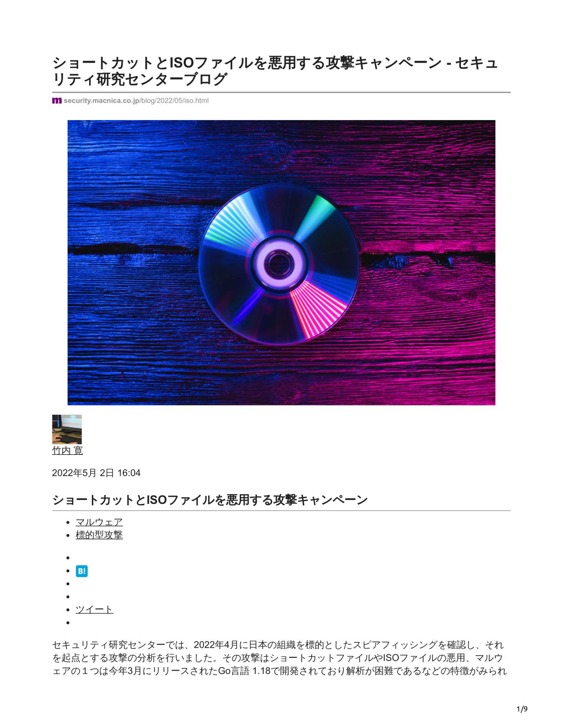Click the Hatena Bookmark B! icon
563x728 pixels.
click(82, 571)
